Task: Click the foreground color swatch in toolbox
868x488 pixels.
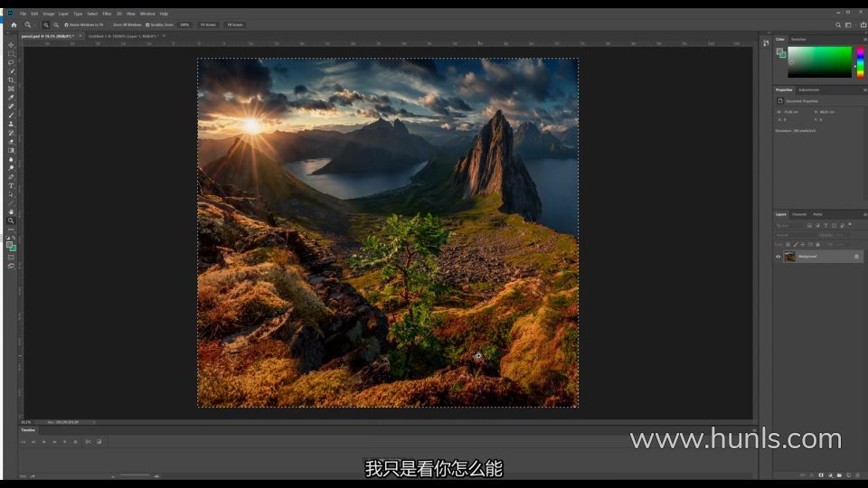Action: tap(9, 245)
